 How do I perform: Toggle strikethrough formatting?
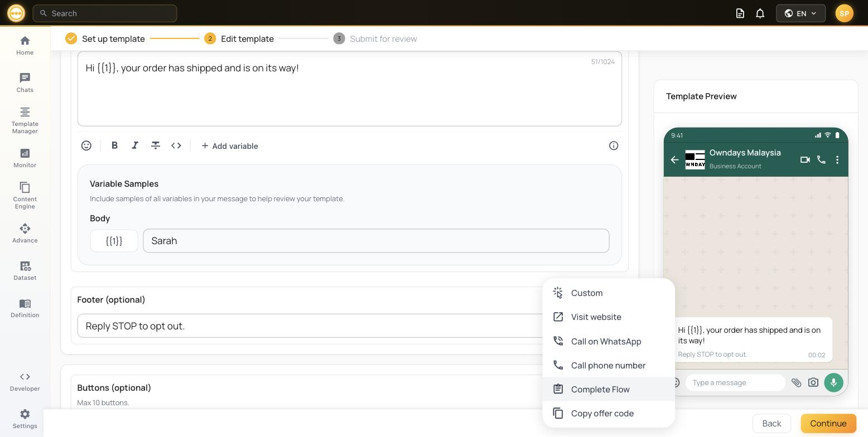coord(156,145)
